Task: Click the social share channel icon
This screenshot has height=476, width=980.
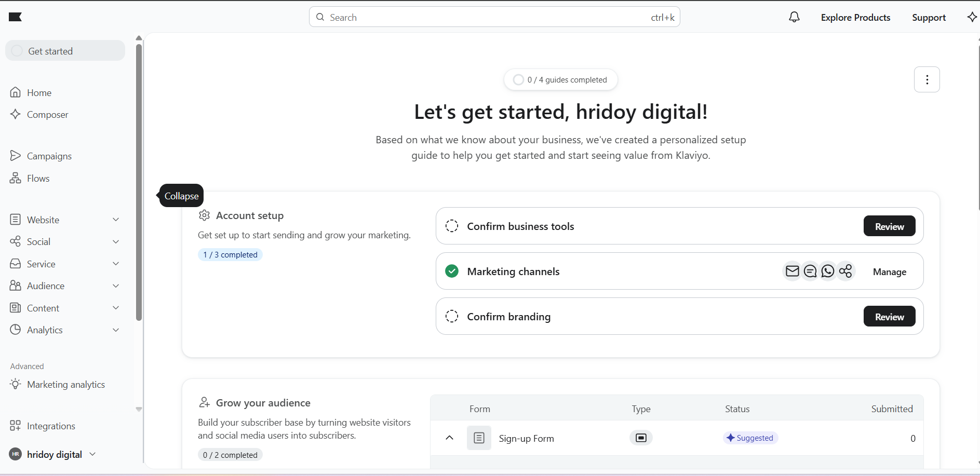Action: [845, 271]
